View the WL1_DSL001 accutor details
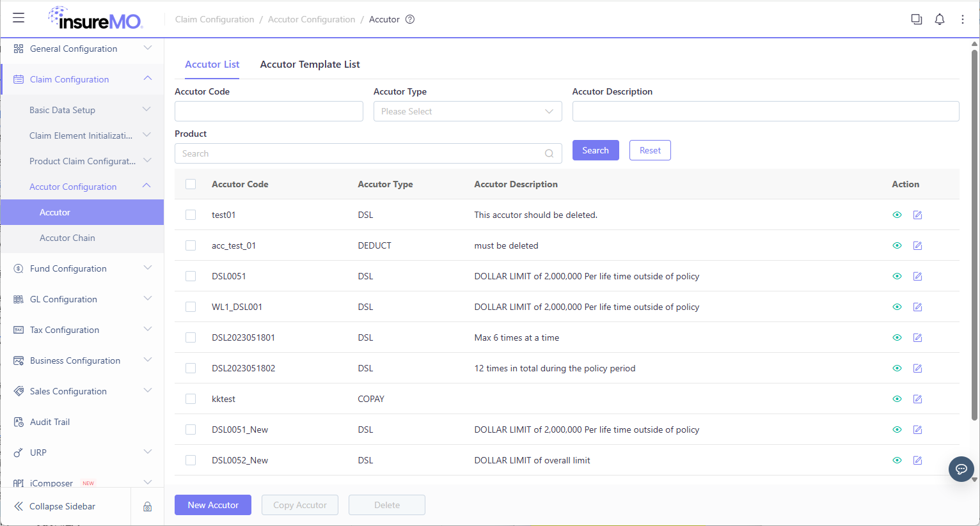 [897, 307]
